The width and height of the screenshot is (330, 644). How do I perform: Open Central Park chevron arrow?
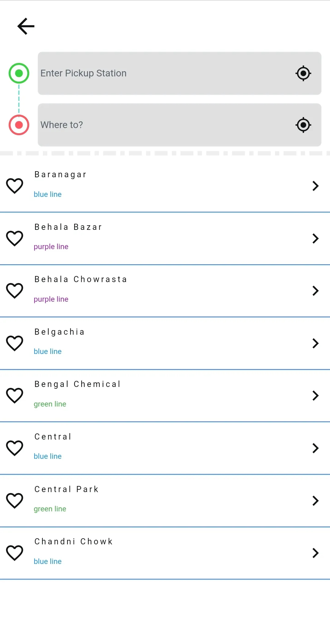315,501
